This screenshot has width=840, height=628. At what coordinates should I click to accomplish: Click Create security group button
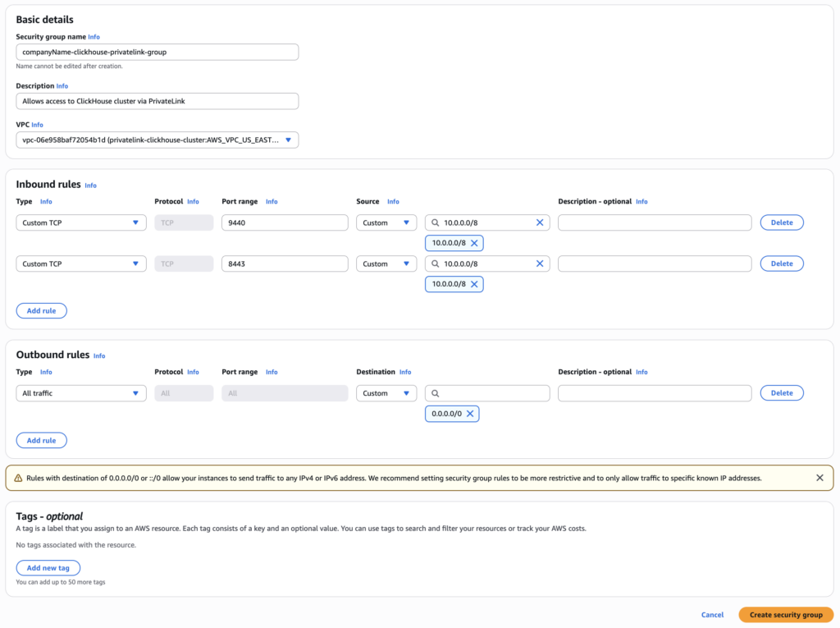click(785, 615)
